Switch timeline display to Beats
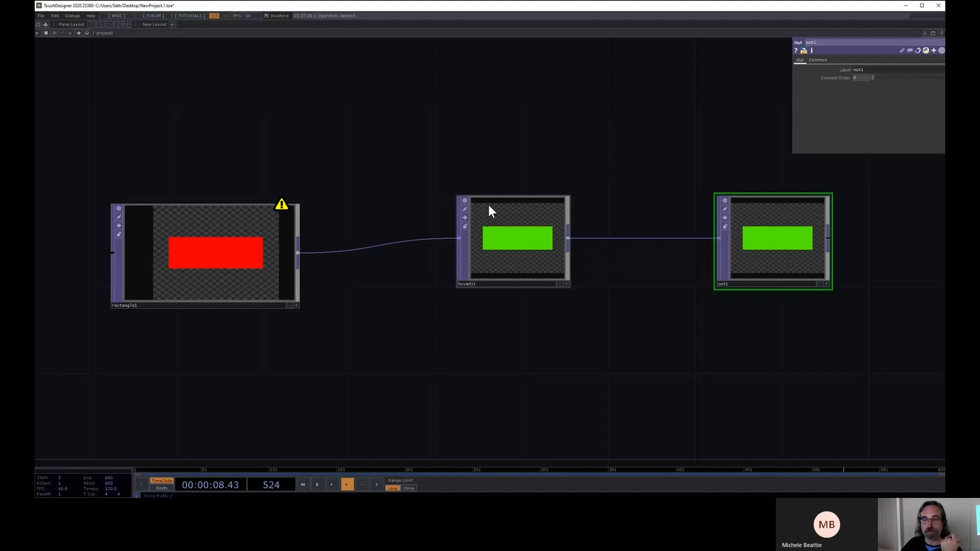Viewport: 980px width, 551px height. [162, 488]
